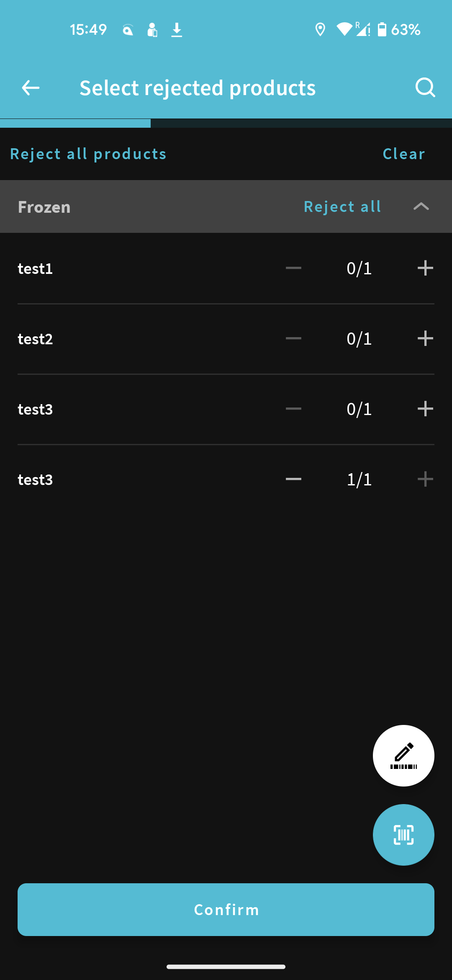
Task: Tap plus on the first test3 row
Action: tap(425, 409)
